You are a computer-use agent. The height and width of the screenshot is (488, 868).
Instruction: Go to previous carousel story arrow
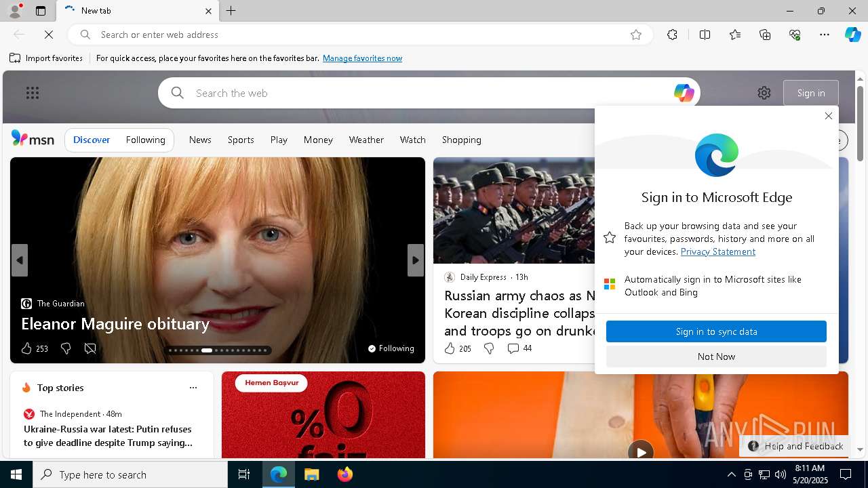coord(20,260)
